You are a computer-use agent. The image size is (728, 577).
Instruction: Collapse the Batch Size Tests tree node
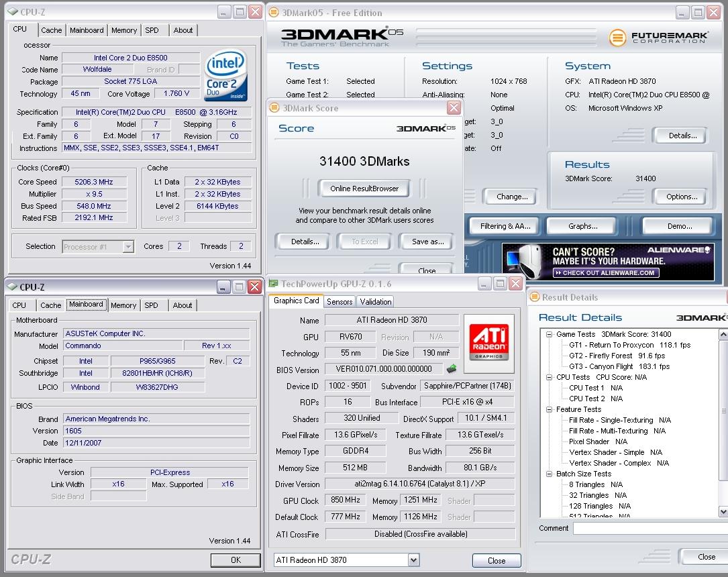(550, 474)
